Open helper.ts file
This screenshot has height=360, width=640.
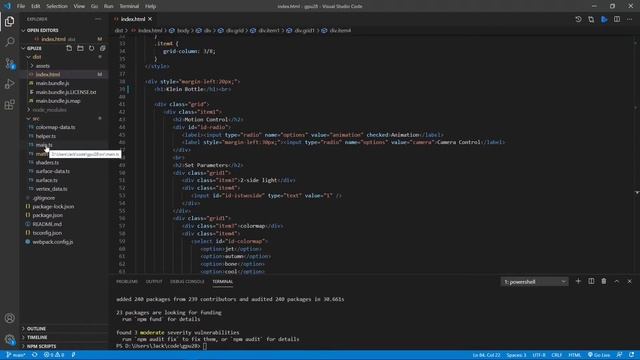pos(45,136)
